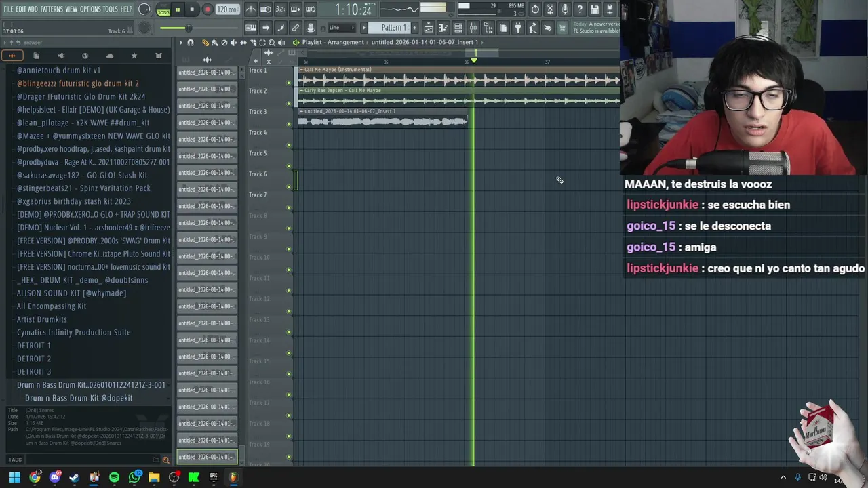Viewport: 868px width, 488px height.
Task: Adjust the main volume knob
Action: tap(144, 9)
